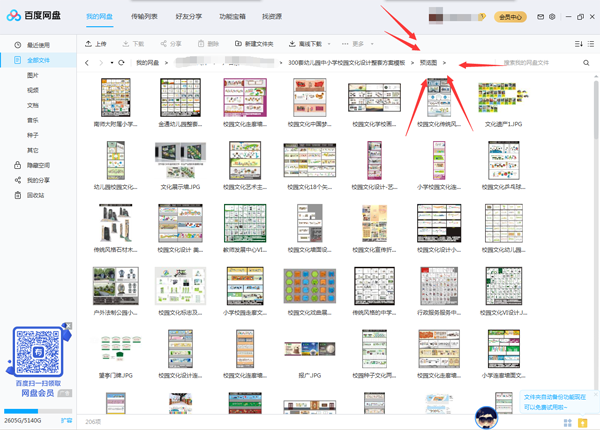Go back with the left arrow

coord(87,63)
